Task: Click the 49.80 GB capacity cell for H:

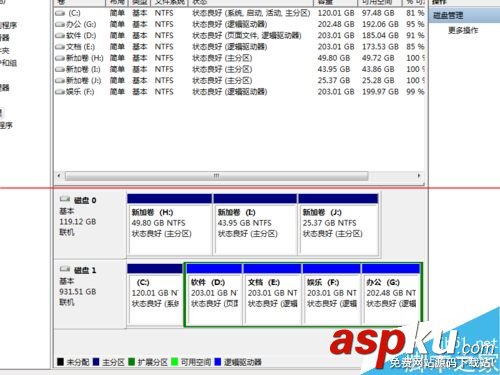Action: coord(334,58)
